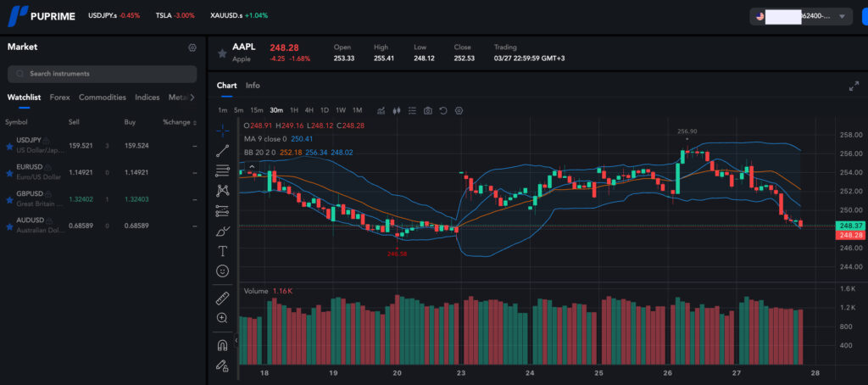Toggle lock on all drawings

click(x=223, y=365)
